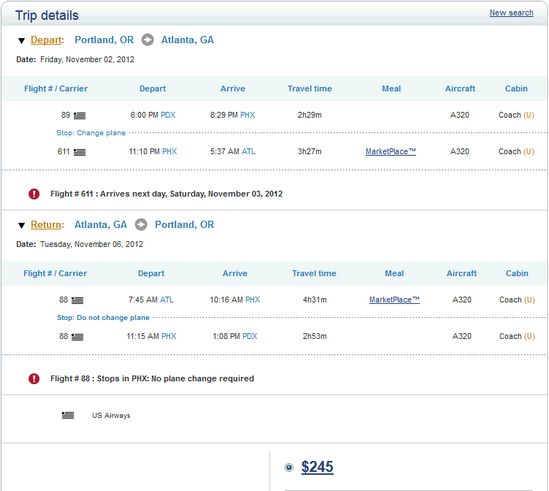Click PHX airport code at 8:29 PM
This screenshot has width=549, height=491.
click(x=248, y=115)
